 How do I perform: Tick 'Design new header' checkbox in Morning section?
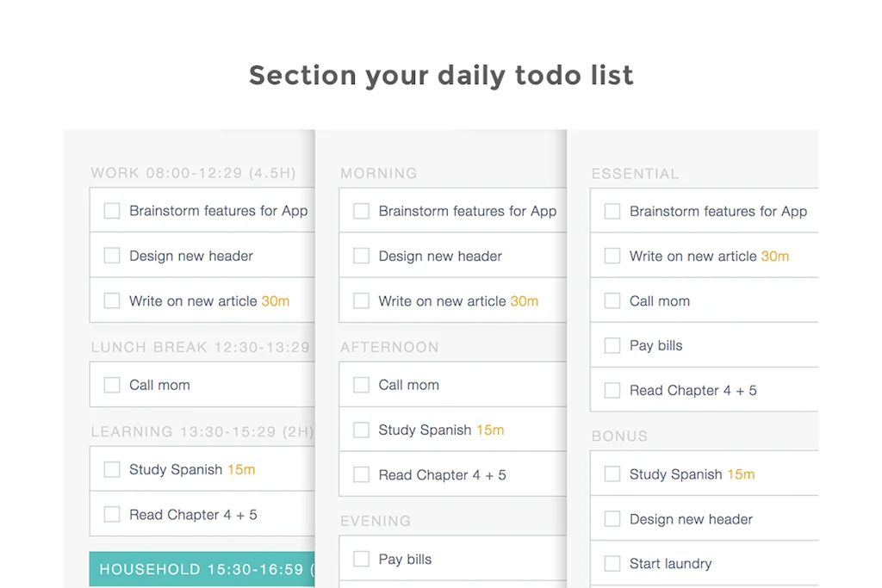[362, 256]
